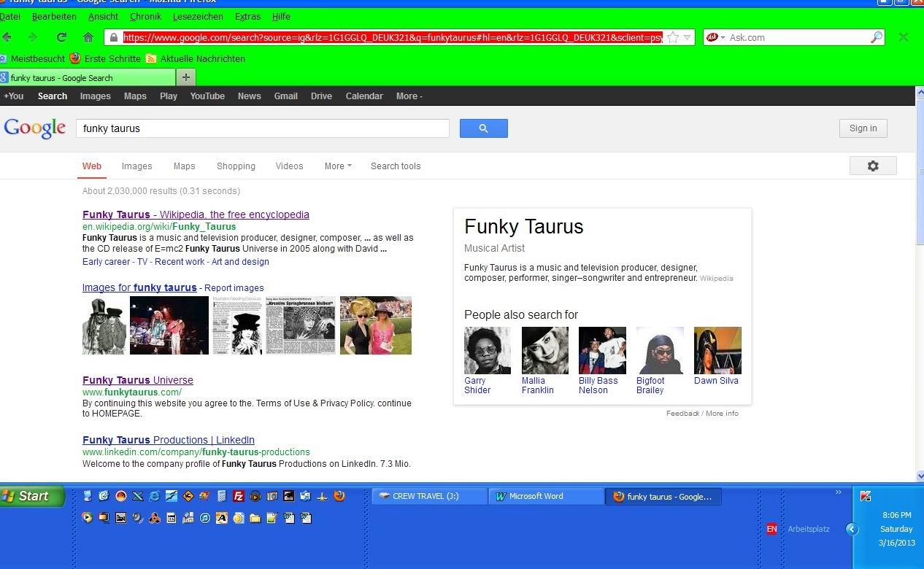The height and width of the screenshot is (569, 924).
Task: Expand hidden system tray icons arrow
Action: point(852,529)
